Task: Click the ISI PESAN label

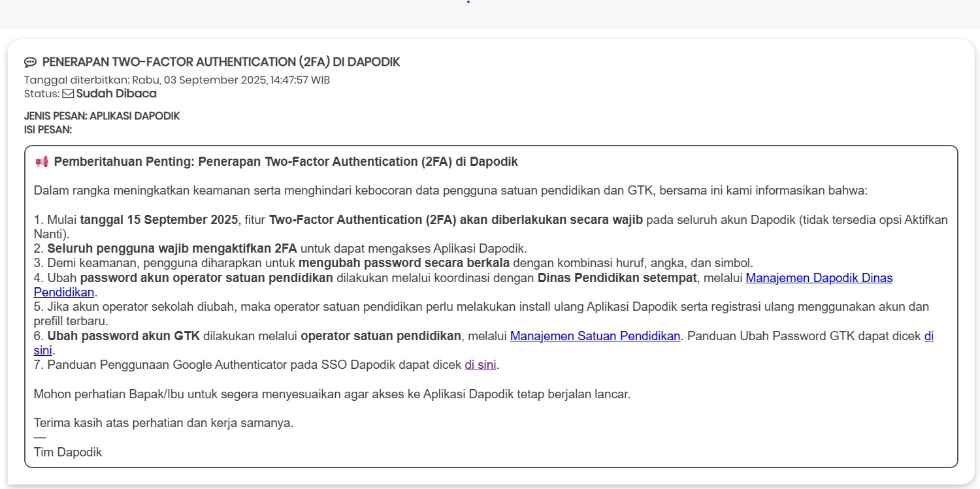Action: tap(48, 129)
